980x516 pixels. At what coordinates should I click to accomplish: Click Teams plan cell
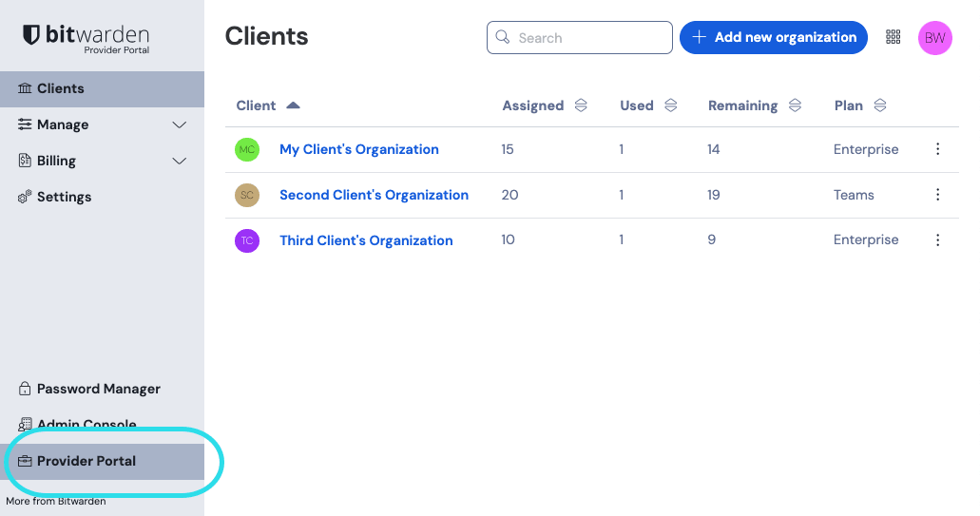coord(854,195)
